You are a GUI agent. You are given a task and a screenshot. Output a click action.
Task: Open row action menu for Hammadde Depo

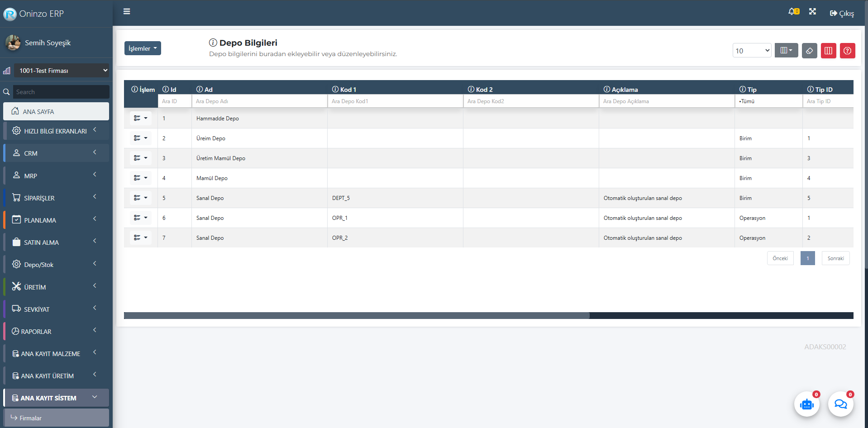tap(140, 118)
